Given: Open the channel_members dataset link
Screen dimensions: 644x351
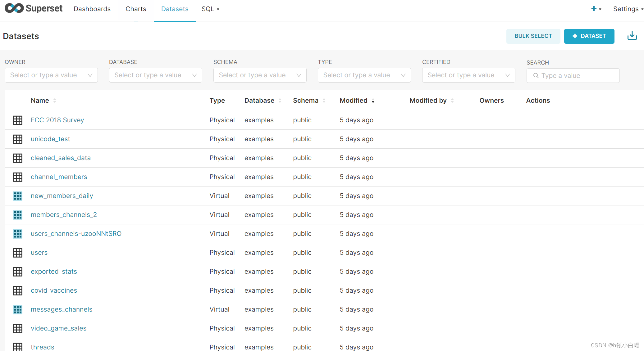Looking at the screenshot, I should [x=59, y=177].
